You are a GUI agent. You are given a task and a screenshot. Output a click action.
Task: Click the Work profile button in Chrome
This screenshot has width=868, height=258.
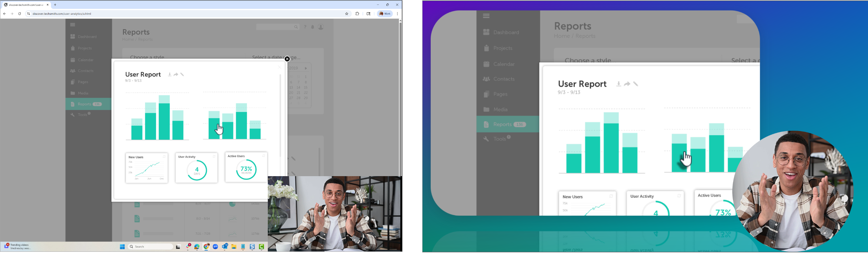(385, 14)
